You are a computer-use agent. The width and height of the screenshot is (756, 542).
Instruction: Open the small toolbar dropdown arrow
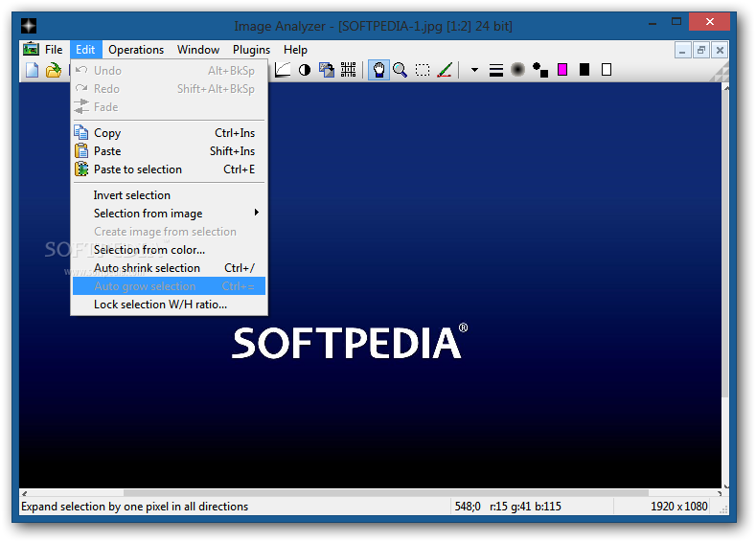[474, 70]
